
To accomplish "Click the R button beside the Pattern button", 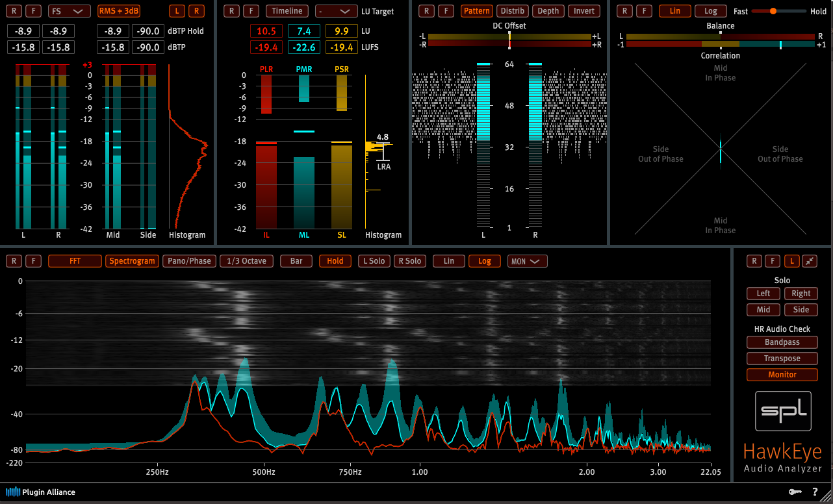I will click(x=426, y=11).
